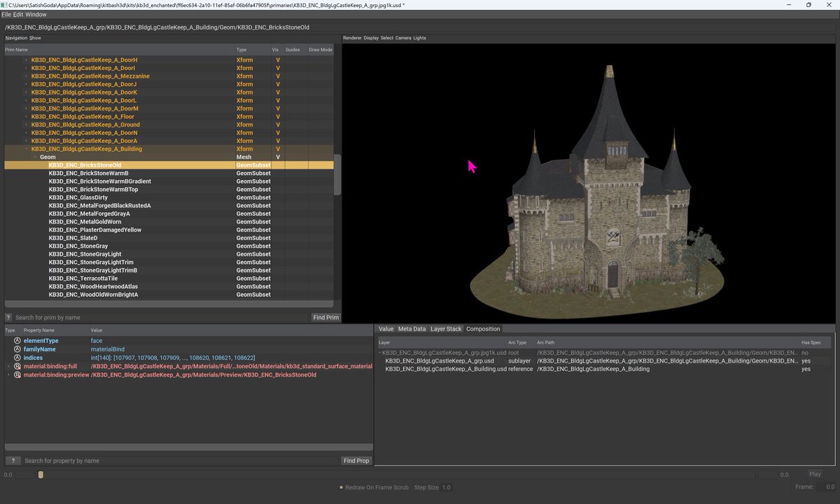Click the attribute icon beside familyName
Screen dimensions: 840x504
coord(17,349)
